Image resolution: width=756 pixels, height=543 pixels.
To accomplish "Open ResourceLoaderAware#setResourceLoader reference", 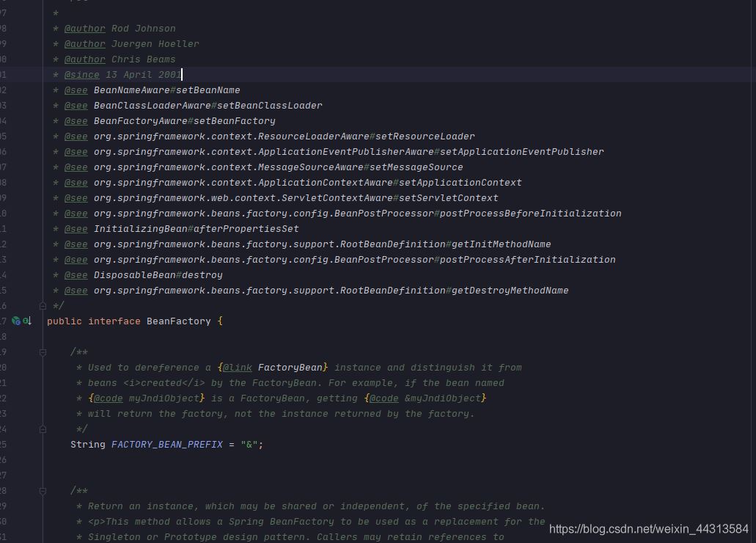I will click(284, 136).
